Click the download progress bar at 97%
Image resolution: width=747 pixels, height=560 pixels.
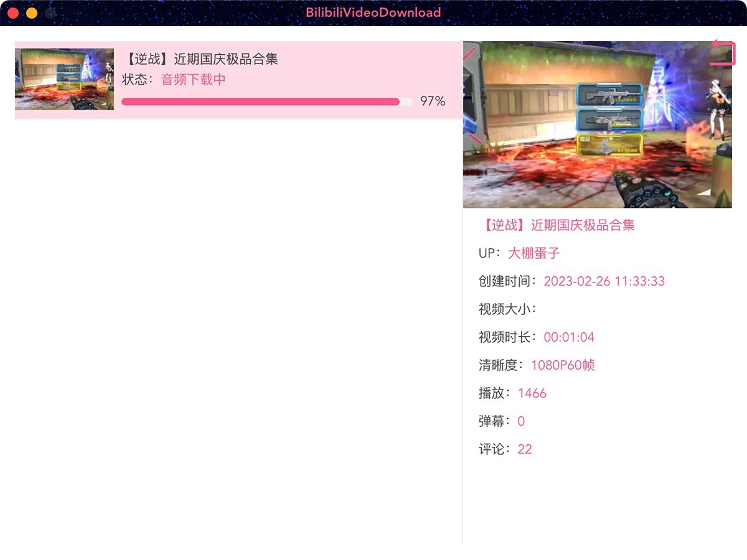[267, 101]
